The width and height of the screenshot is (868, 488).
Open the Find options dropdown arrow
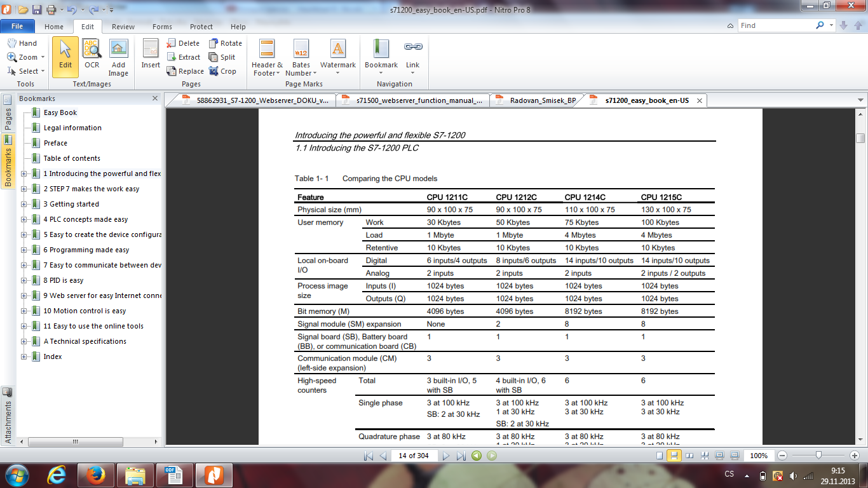[832, 25]
